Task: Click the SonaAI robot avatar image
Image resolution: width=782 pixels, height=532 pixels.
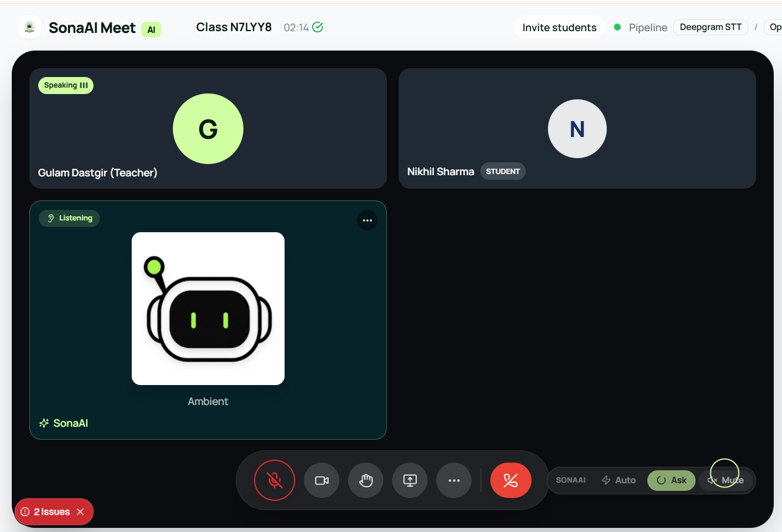Action: (x=208, y=309)
